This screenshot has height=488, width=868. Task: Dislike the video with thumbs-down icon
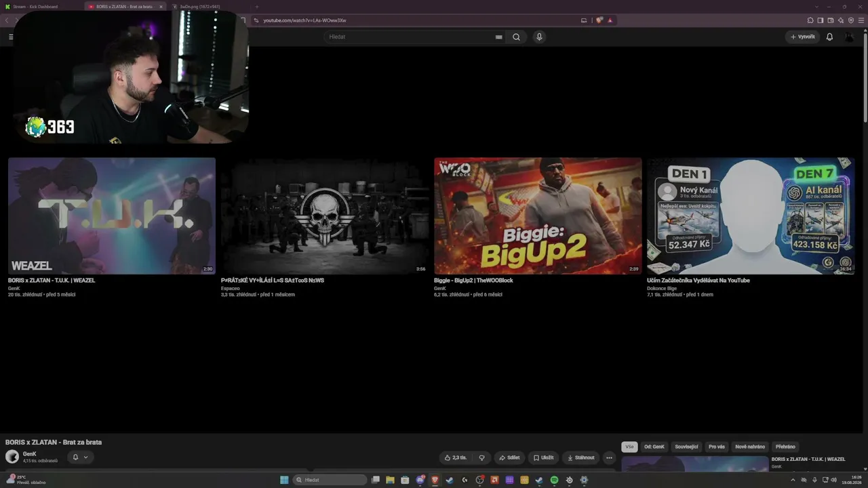point(481,457)
